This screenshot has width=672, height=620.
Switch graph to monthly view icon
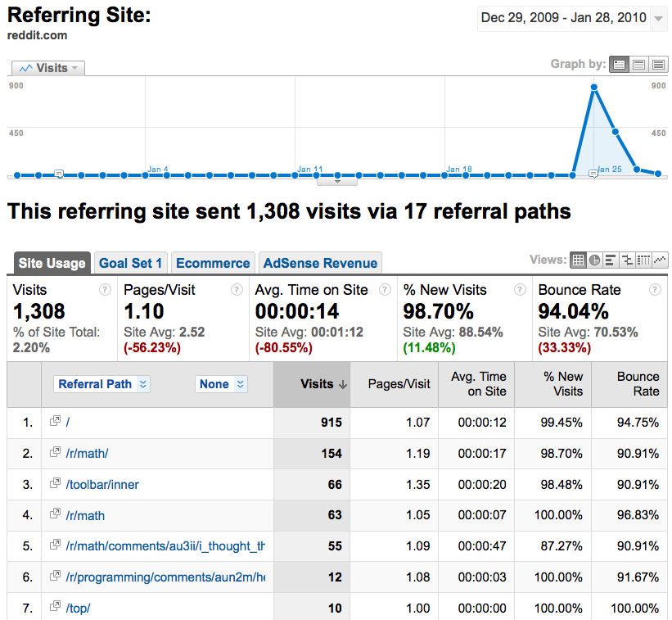pos(658,65)
